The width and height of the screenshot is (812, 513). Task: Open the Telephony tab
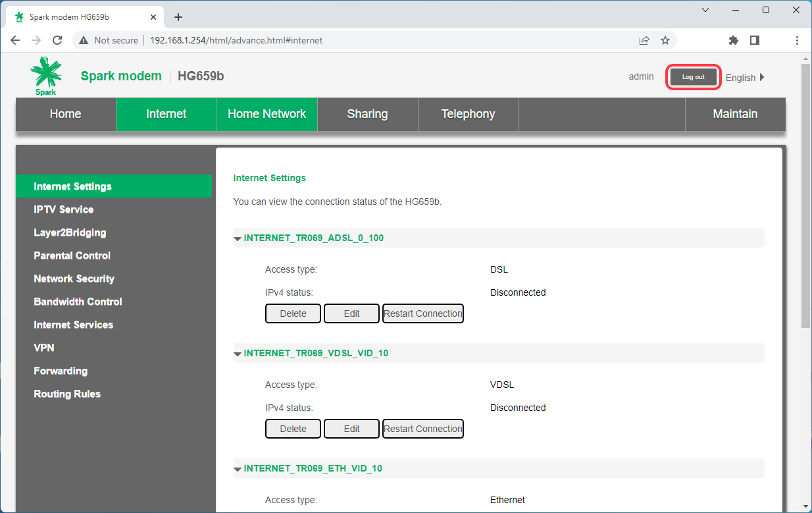click(x=469, y=114)
